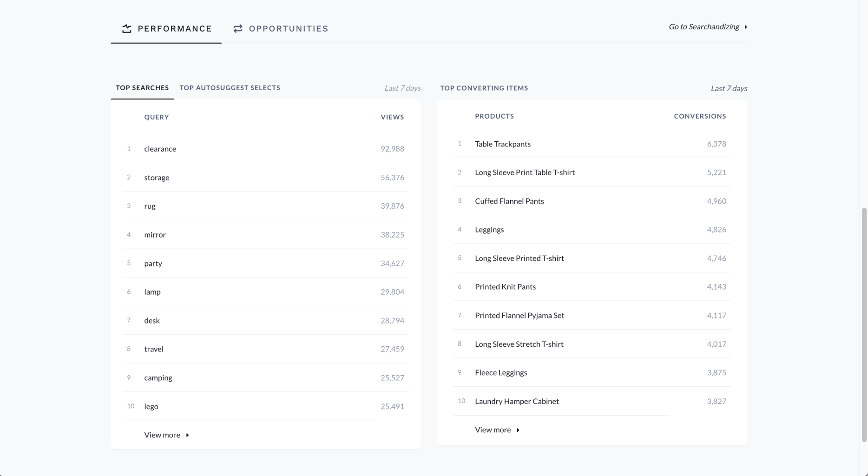Click 'Last 7 days' above Top Converting Items
The height and width of the screenshot is (476, 868).
click(x=729, y=89)
